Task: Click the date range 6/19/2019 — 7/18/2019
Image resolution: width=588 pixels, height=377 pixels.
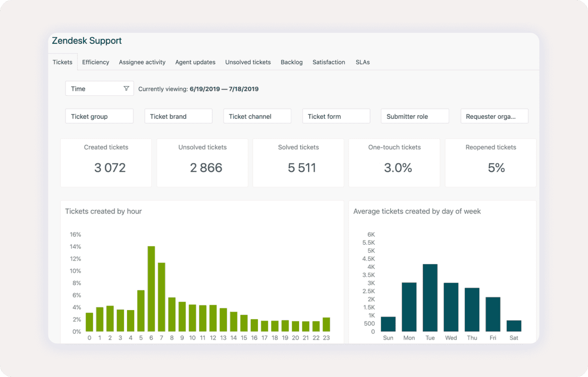Action: [x=224, y=89]
